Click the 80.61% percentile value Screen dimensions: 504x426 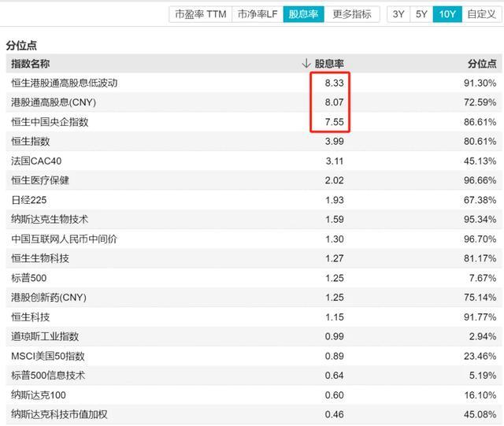pos(480,141)
